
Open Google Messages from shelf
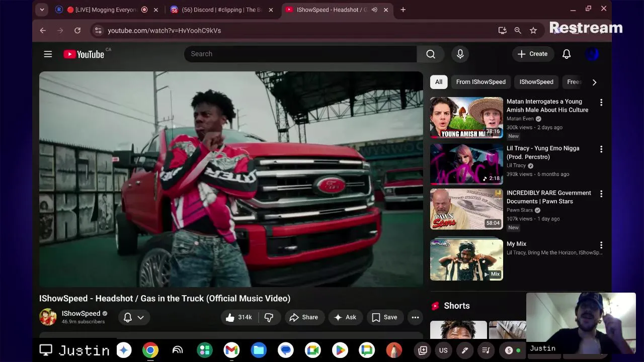[286, 350]
